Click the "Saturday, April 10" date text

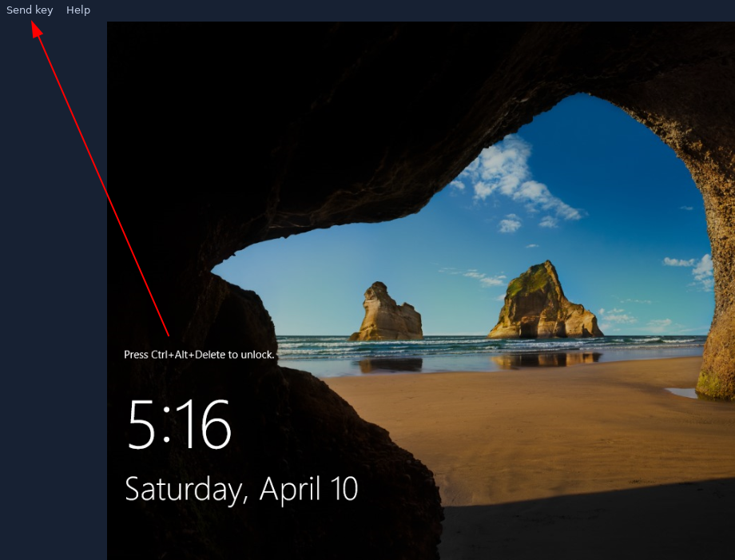pyautogui.click(x=241, y=489)
